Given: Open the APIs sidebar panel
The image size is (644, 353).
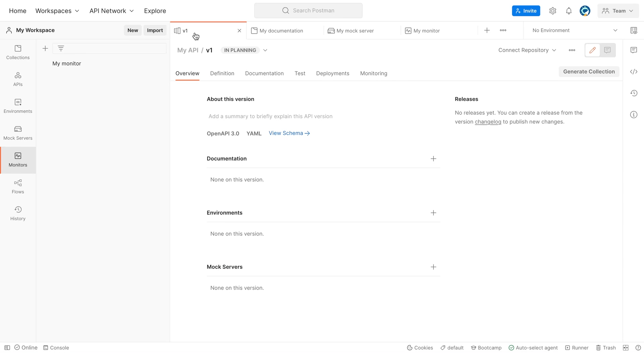Looking at the screenshot, I should tap(18, 79).
